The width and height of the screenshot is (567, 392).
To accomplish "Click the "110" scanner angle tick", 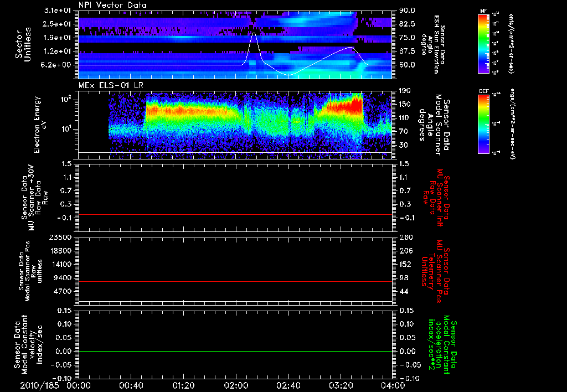I will (x=405, y=118).
